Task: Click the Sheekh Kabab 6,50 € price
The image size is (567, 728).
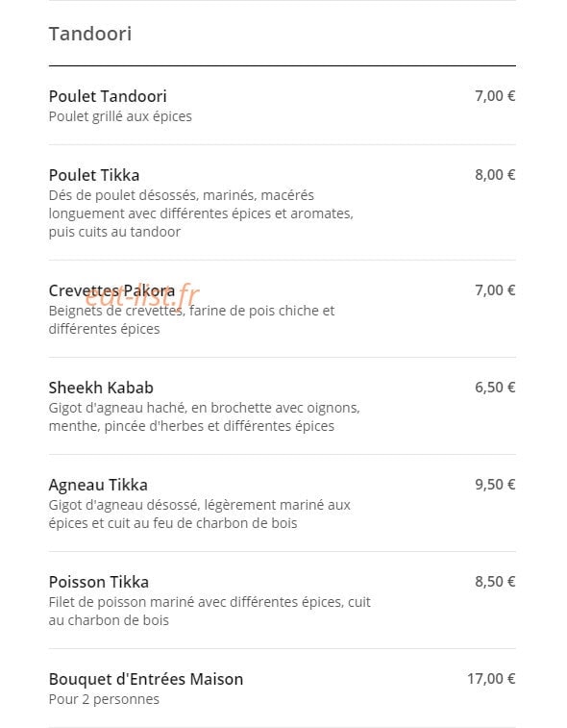Action: pos(495,388)
